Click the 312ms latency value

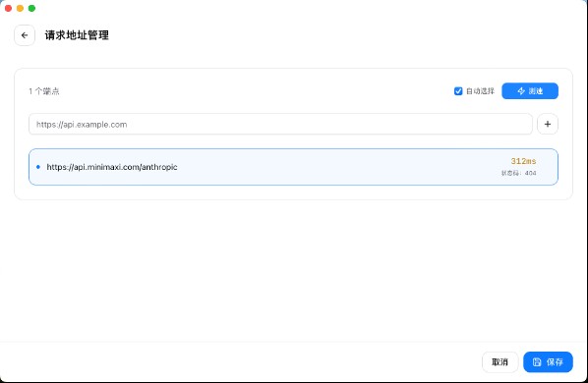[x=523, y=161]
